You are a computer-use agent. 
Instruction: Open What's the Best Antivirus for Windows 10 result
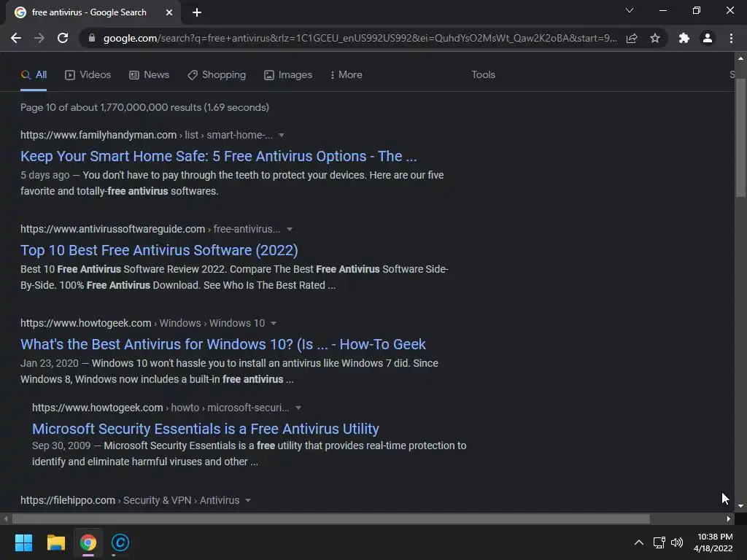click(x=223, y=344)
